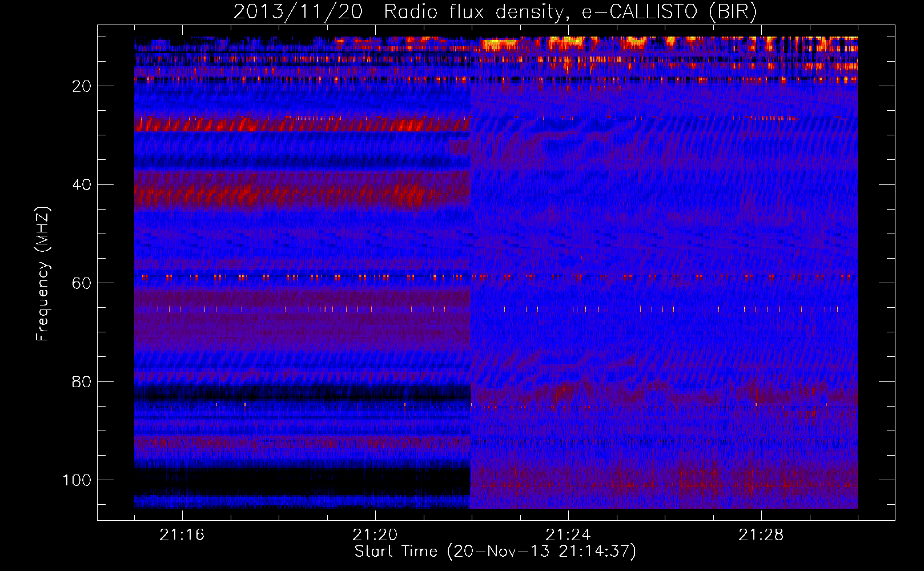Viewport: 924px width, 571px height.
Task: Click the 21:20 time tick label
Action: point(375,535)
